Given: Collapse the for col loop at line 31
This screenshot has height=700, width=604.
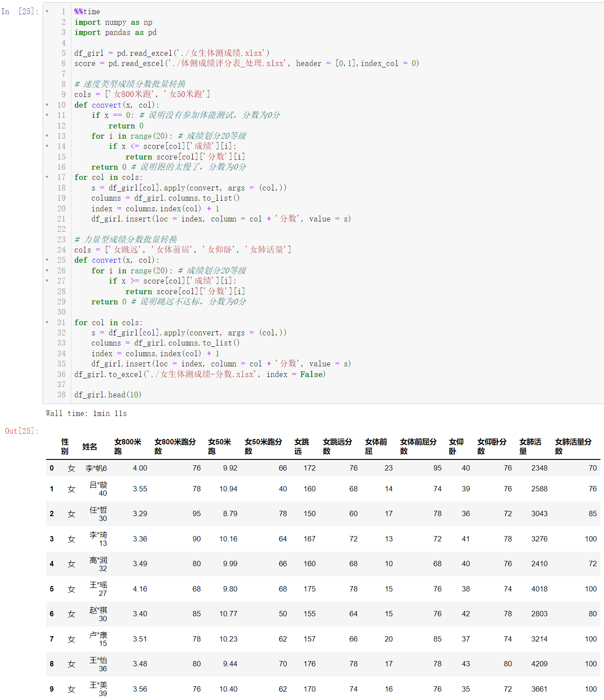Looking at the screenshot, I should pyautogui.click(x=47, y=323).
